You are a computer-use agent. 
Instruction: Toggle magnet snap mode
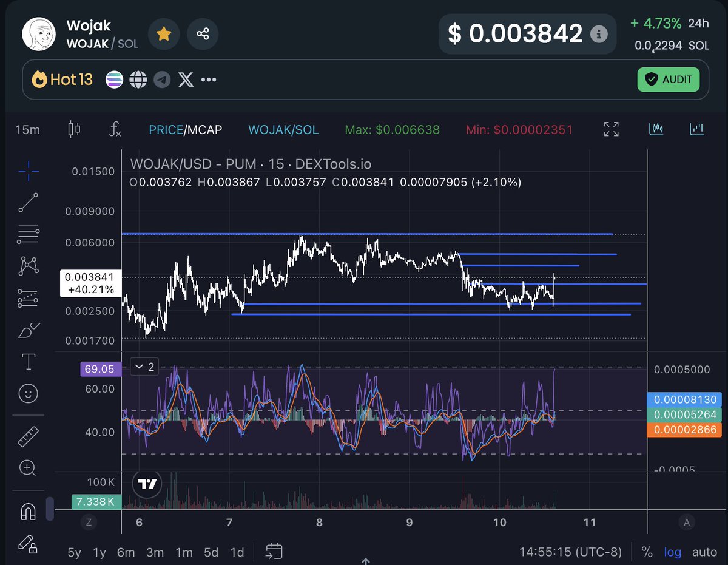click(29, 512)
